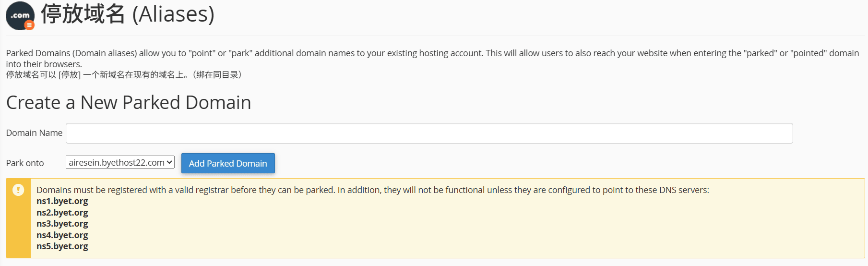This screenshot has height=266, width=868.
Task: Click the registrar warning message sentence
Action: (373, 190)
